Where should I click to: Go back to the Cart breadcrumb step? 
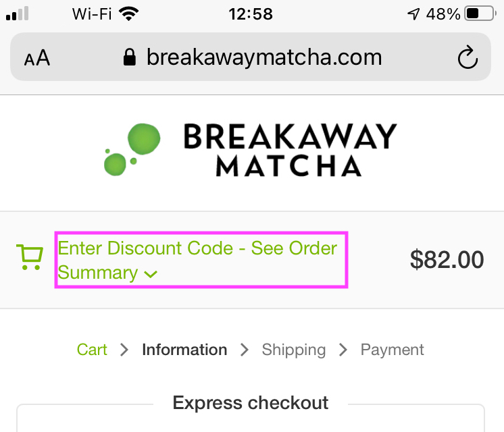[x=92, y=350]
